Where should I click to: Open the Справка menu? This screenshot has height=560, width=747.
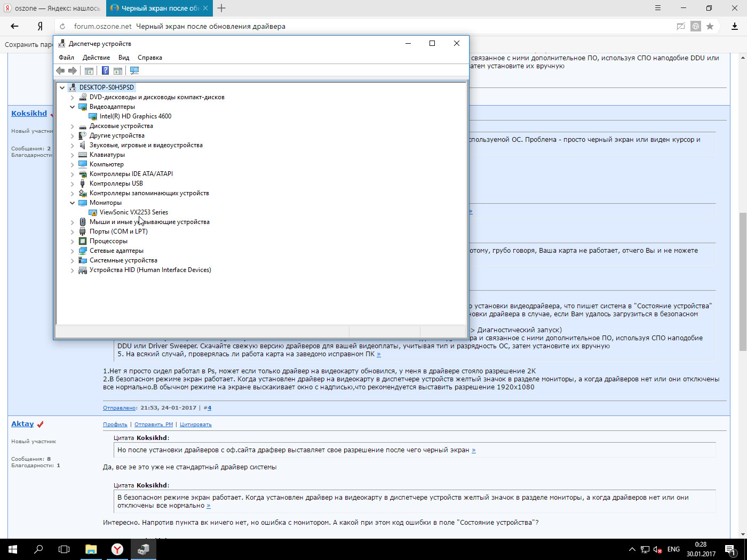pos(150,58)
